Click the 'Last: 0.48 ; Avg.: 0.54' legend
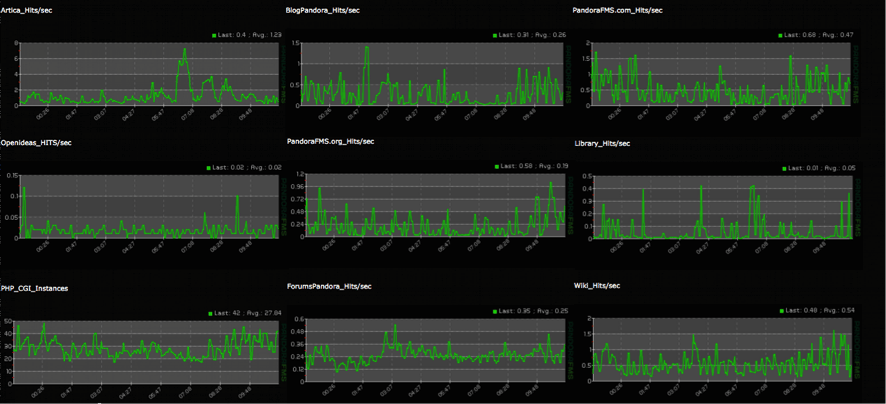The image size is (886, 404). [x=821, y=311]
